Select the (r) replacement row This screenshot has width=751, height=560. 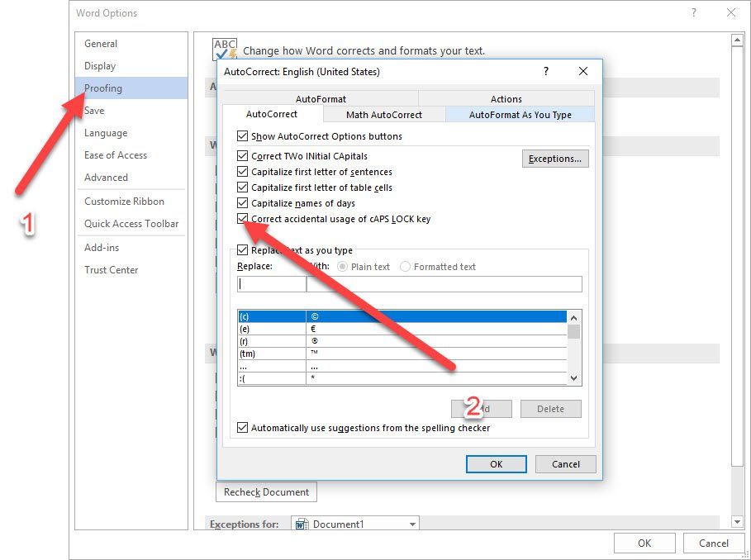point(402,341)
